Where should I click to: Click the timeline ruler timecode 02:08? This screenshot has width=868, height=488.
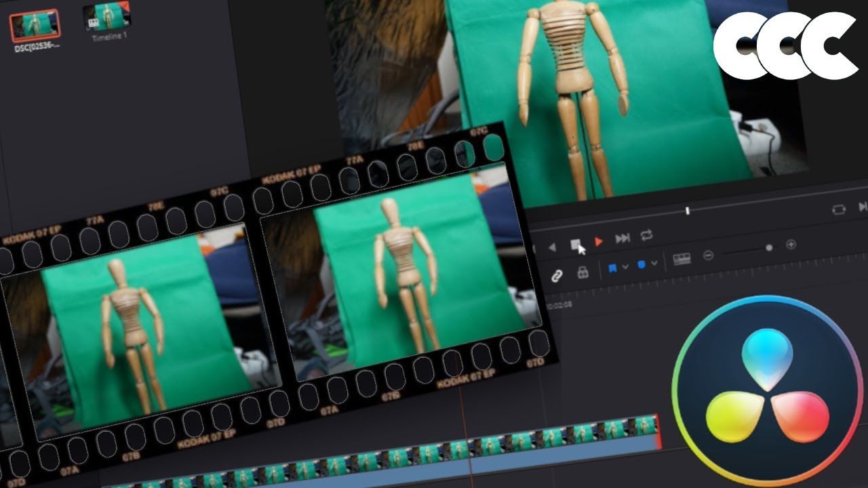click(x=559, y=305)
